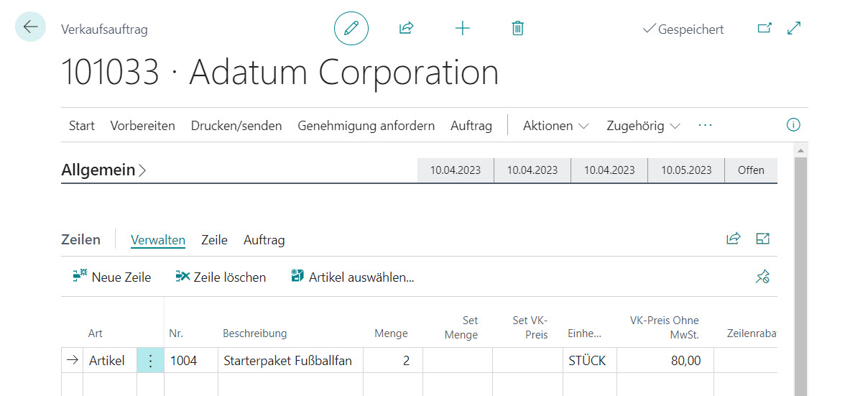Click description Starterpaket Fußballfan
Screen dimensions: 868x396
click(290, 361)
